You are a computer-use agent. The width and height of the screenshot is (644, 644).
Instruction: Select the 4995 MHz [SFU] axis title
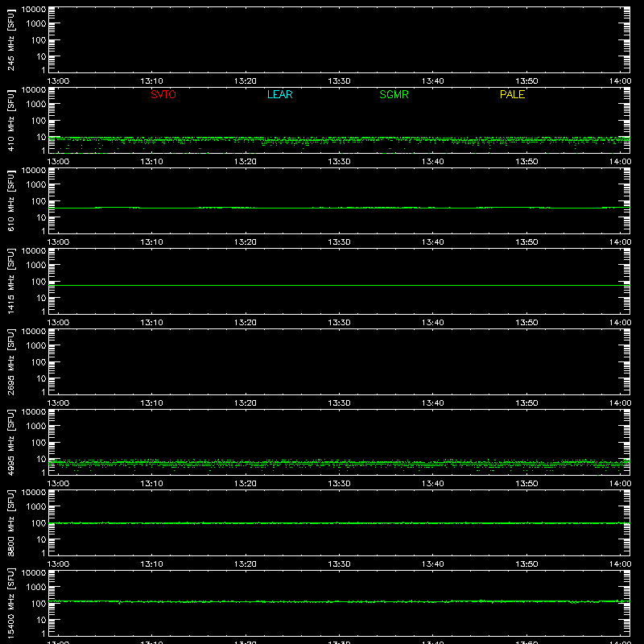pos(10,442)
